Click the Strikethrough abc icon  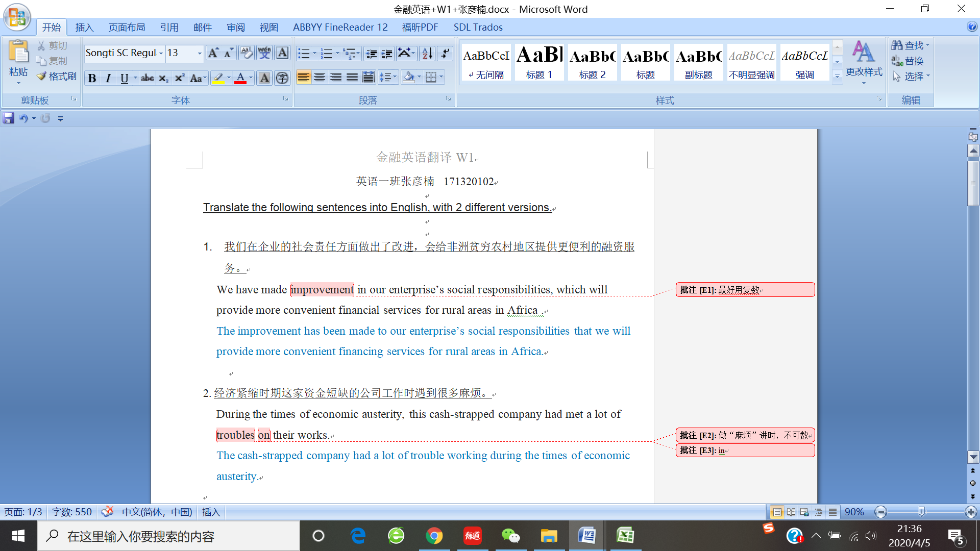tap(148, 78)
